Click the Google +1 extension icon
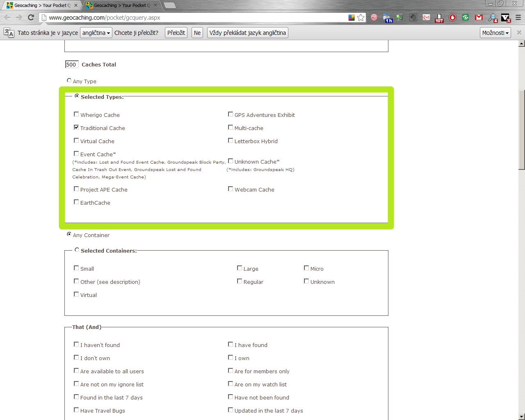The height and width of the screenshot is (420, 525). (x=426, y=17)
